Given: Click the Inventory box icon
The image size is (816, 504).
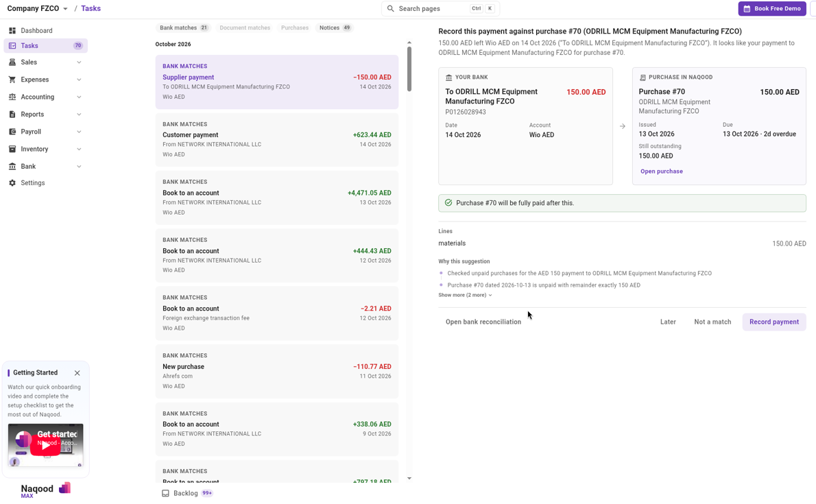Looking at the screenshot, I should (x=12, y=149).
